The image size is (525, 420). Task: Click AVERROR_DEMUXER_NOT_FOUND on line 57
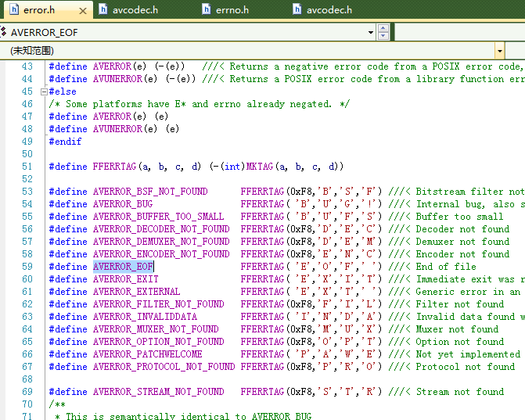[161, 242]
